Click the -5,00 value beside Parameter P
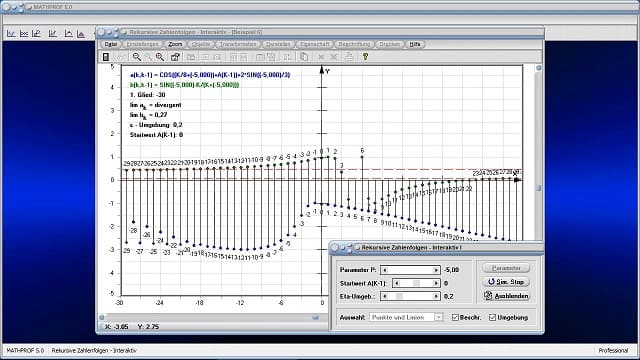The width and height of the screenshot is (640, 360). (451, 270)
